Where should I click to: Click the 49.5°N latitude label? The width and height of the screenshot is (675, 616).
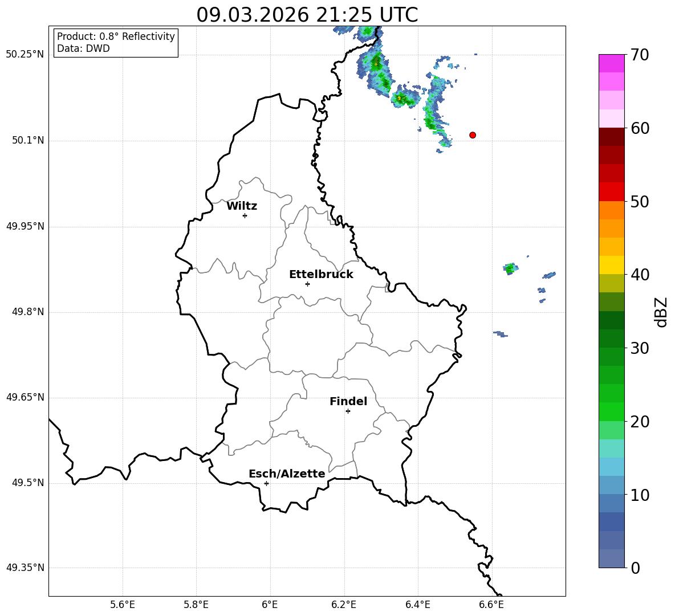[x=28, y=483]
